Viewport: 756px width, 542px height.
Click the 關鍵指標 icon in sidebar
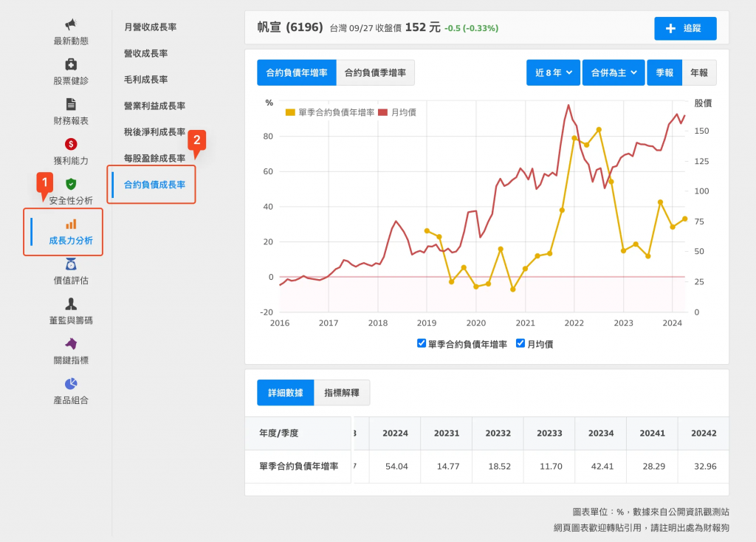[x=71, y=344]
